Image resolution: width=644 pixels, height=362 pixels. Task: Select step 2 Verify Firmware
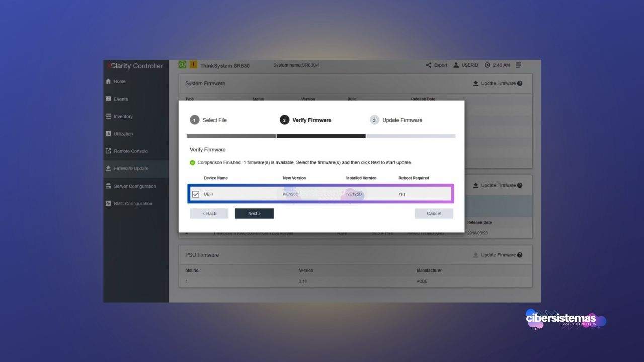[305, 120]
